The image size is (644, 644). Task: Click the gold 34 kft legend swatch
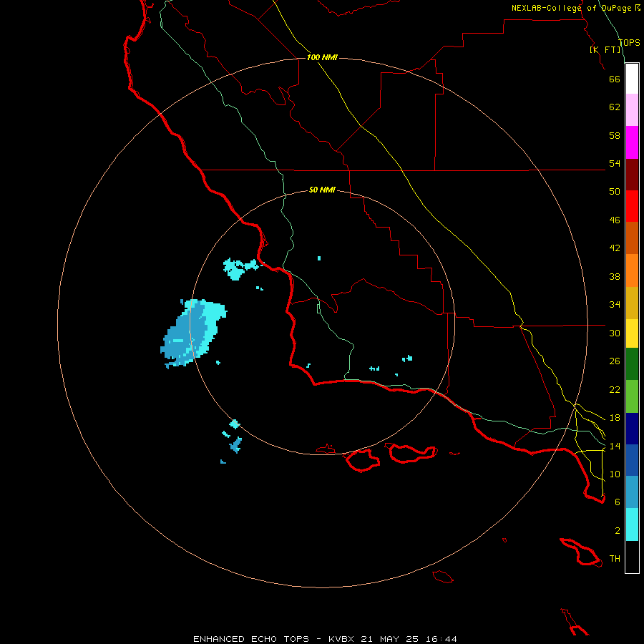pyautogui.click(x=632, y=303)
